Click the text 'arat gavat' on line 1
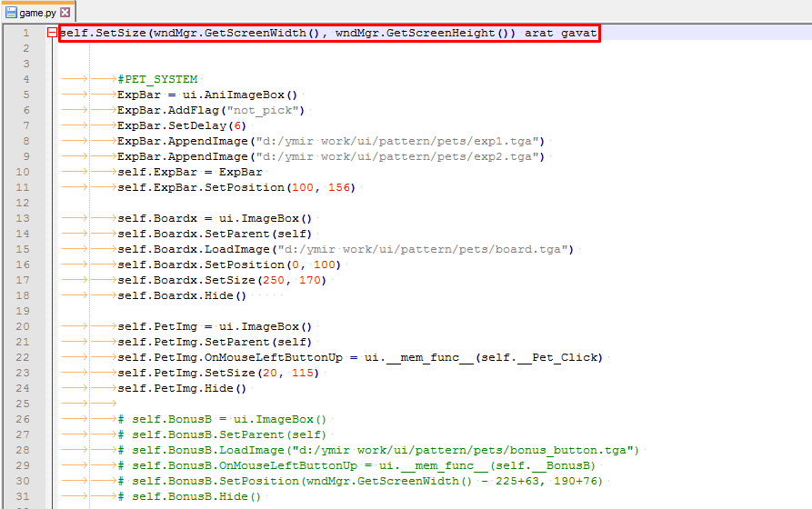Viewport: 812px width, 509px height. [561, 33]
